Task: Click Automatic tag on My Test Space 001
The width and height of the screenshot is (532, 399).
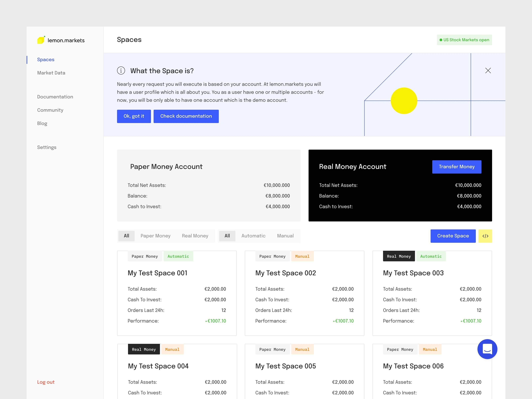Action: 178,256
